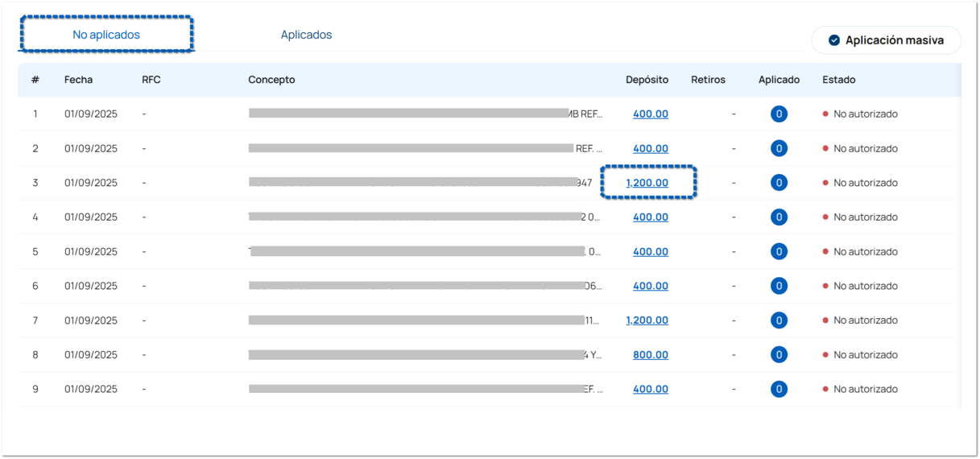Click the Aplicado count badge in row 7
The width and height of the screenshot is (980, 459).
[x=779, y=320]
